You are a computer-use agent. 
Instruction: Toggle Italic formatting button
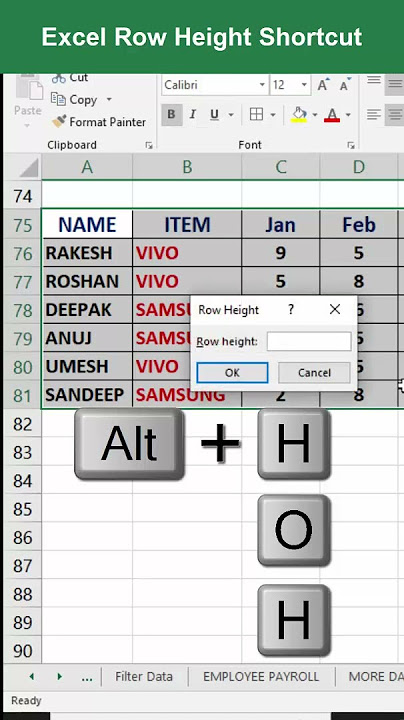pos(193,115)
